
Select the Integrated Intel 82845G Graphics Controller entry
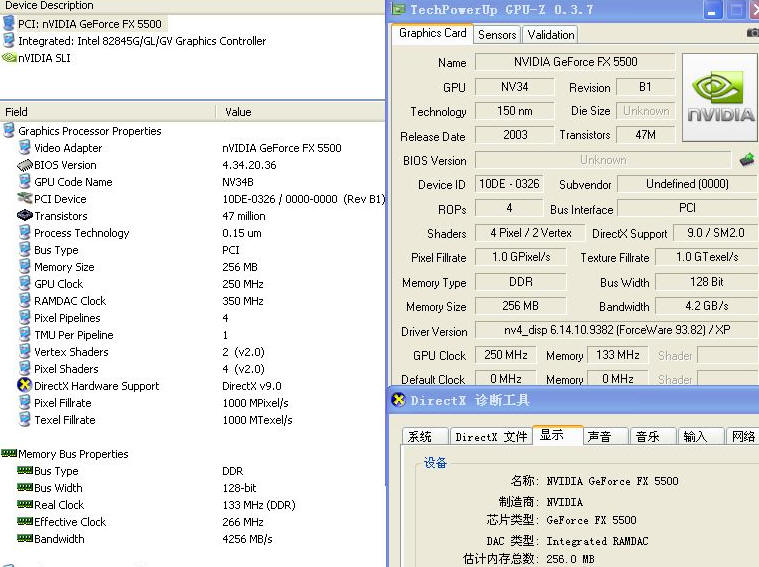click(142, 41)
